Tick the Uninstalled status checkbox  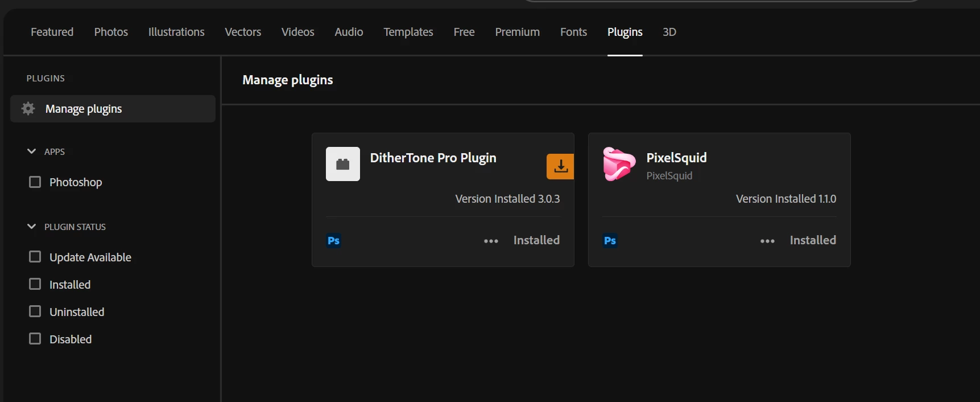tap(35, 311)
